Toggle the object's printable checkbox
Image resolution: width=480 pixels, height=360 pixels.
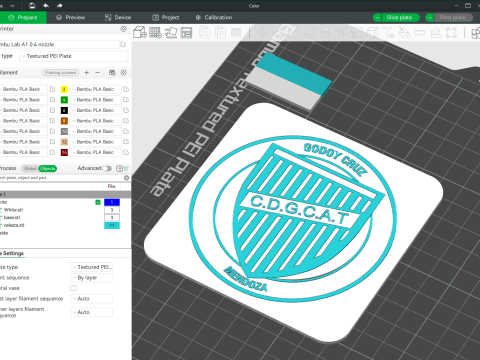[x=98, y=202]
